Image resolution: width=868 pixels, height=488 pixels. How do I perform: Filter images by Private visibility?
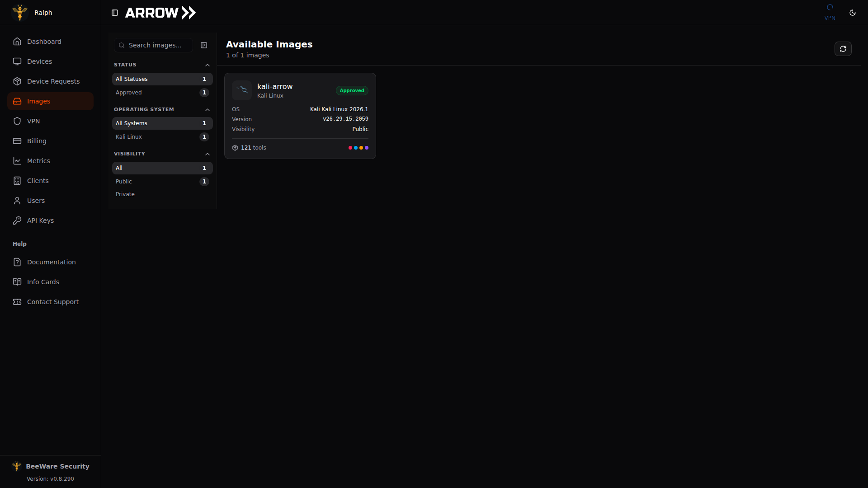click(162, 194)
